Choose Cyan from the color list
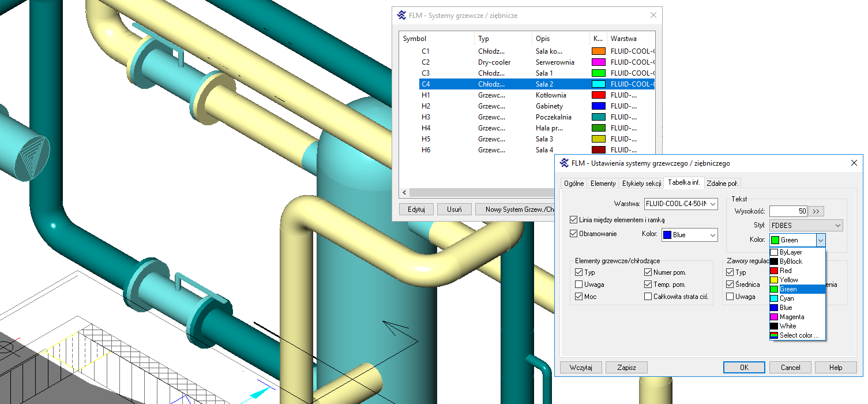This screenshot has width=868, height=404. tap(787, 298)
